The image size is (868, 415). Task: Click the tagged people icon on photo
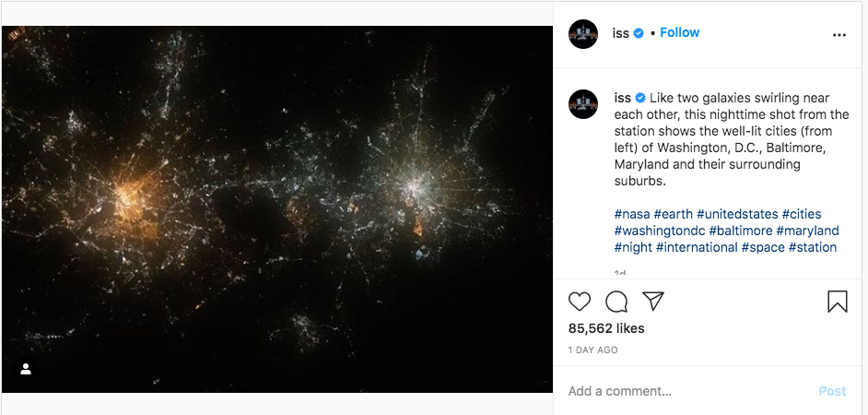[26, 369]
